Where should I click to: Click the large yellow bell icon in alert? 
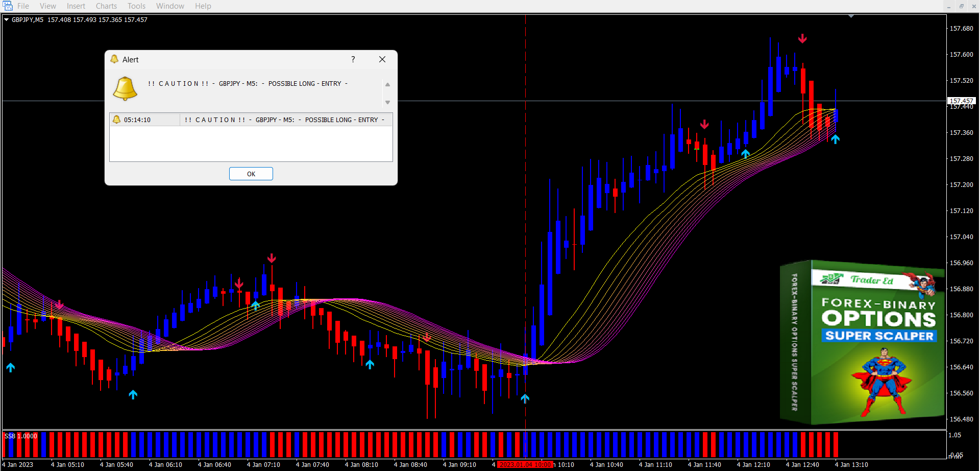125,88
